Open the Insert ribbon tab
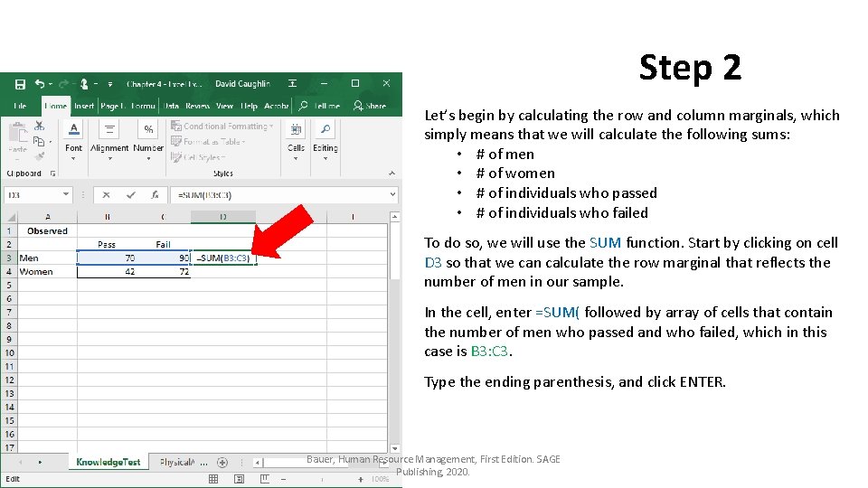 pyautogui.click(x=83, y=106)
